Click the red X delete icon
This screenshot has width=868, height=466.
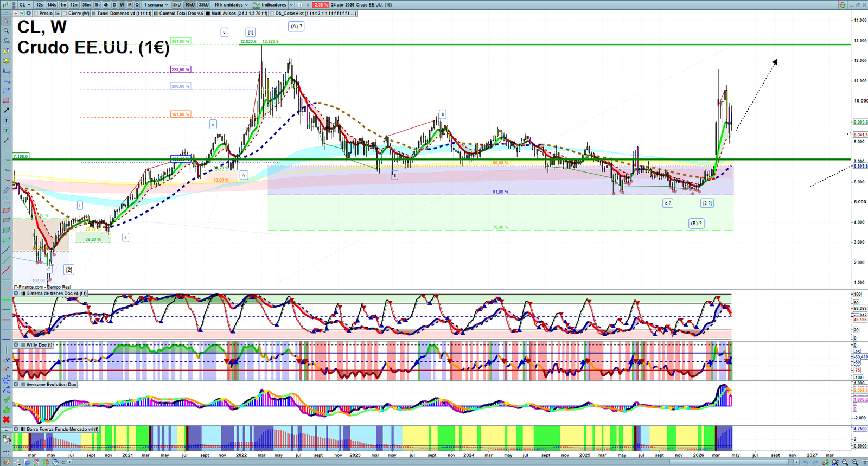tap(7, 419)
